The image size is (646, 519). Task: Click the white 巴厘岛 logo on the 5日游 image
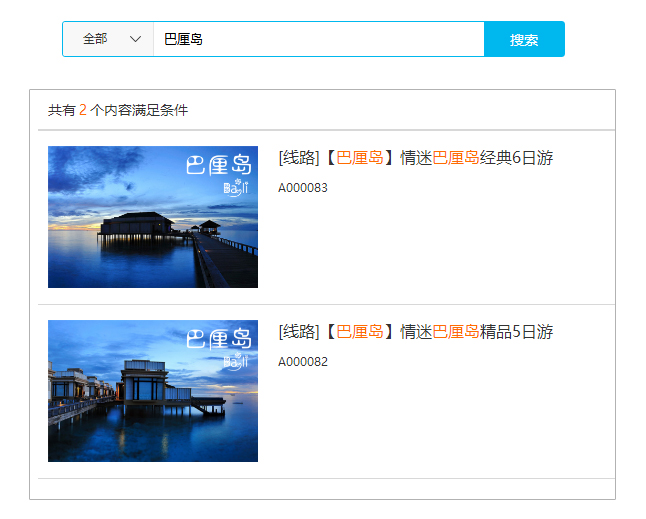(x=219, y=339)
